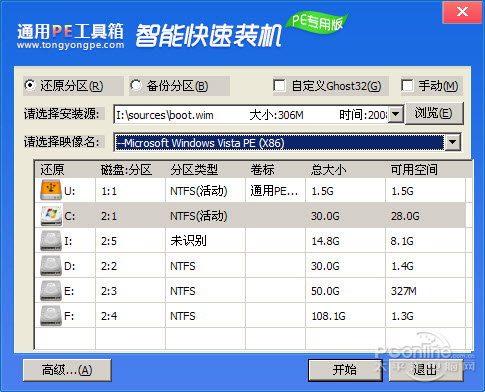Image resolution: width=485 pixels, height=392 pixels.
Task: Click the PE专用版 green leaf badge
Action: point(317,23)
